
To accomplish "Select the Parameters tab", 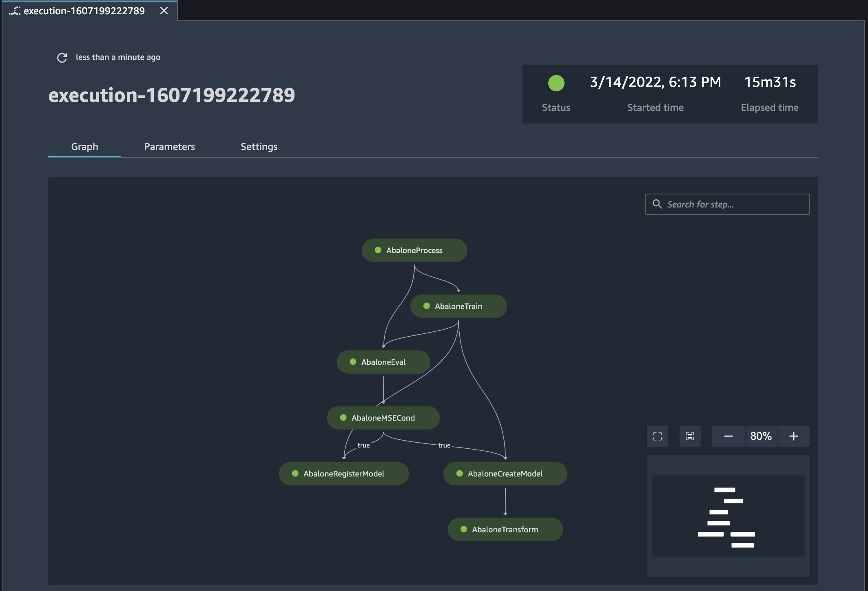I will tap(170, 146).
